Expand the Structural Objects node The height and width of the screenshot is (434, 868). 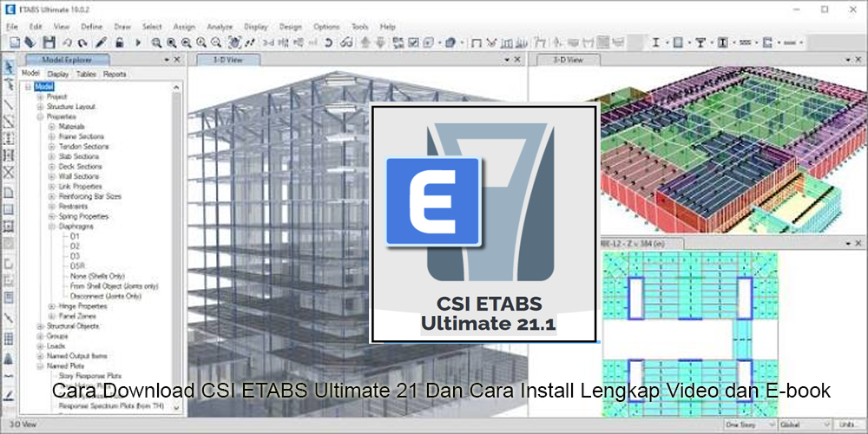point(40,326)
